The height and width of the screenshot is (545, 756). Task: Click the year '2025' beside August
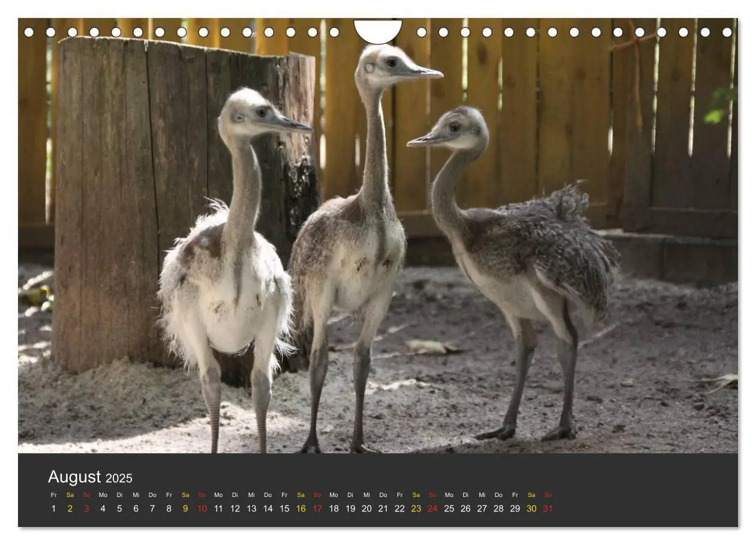[x=119, y=478]
